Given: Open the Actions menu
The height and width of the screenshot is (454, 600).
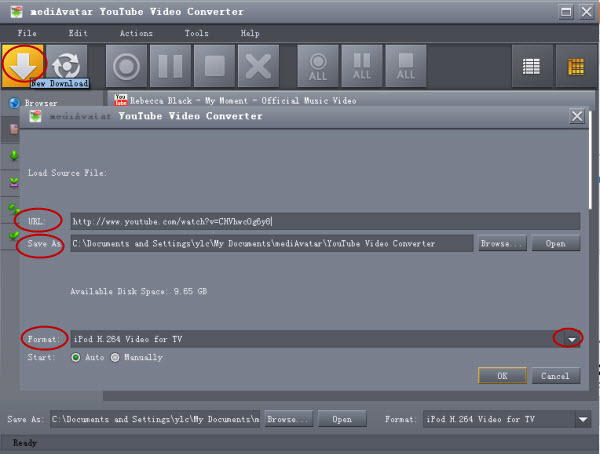Looking at the screenshot, I should pyautogui.click(x=136, y=33).
